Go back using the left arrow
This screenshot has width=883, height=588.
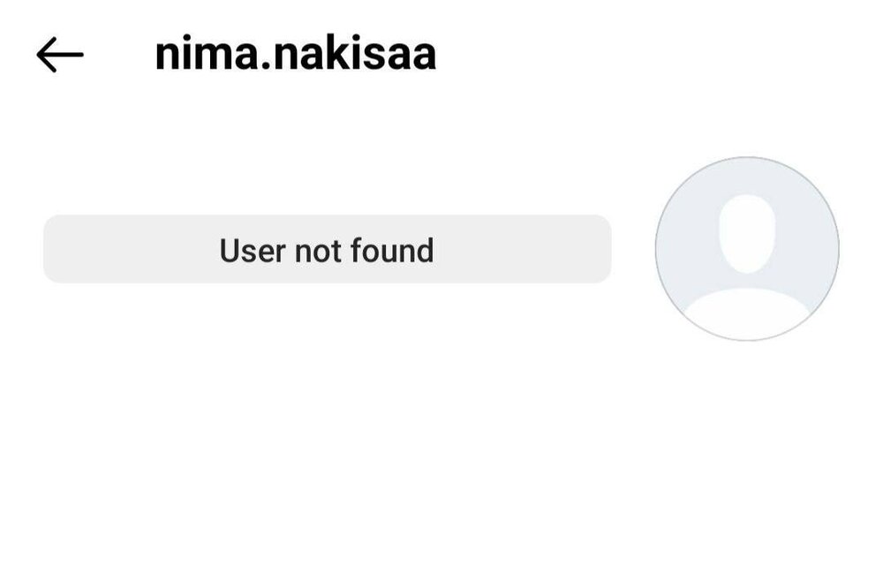pos(60,55)
